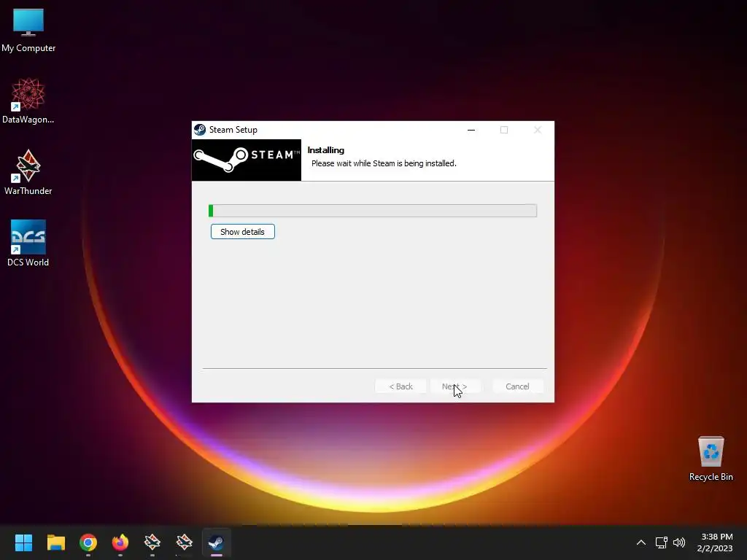Open Firefox from the taskbar
The image size is (747, 560).
point(120,542)
